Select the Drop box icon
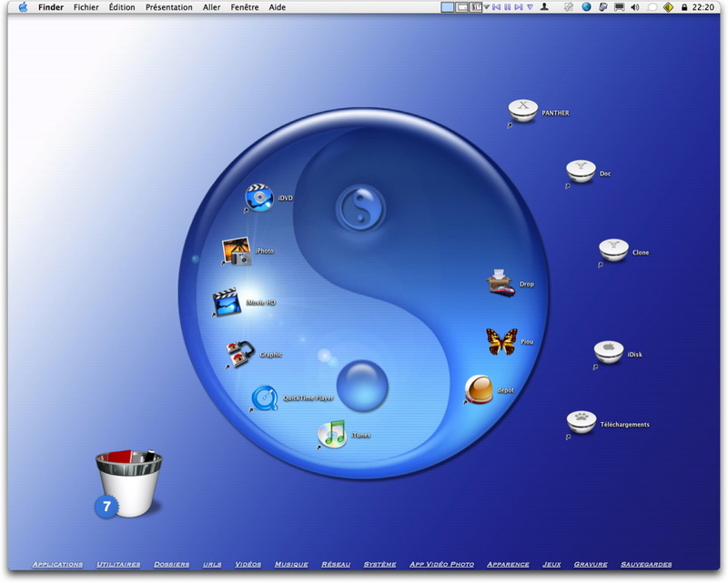728x583 pixels. [x=500, y=283]
